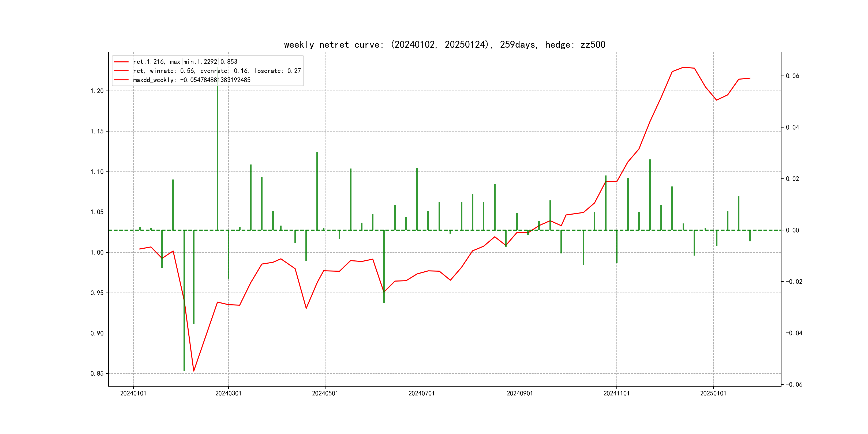Click the 1.00 left axis tick label
Image resolution: width=868 pixels, height=434 pixels.
coord(97,252)
